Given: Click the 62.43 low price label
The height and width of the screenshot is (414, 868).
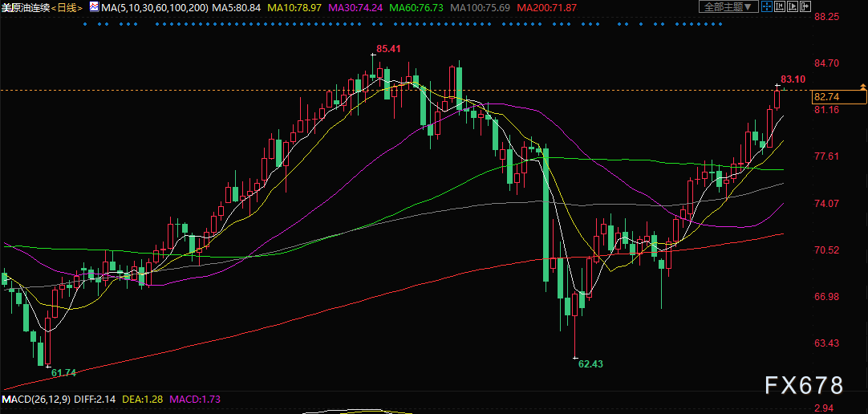Looking at the screenshot, I should [x=590, y=363].
